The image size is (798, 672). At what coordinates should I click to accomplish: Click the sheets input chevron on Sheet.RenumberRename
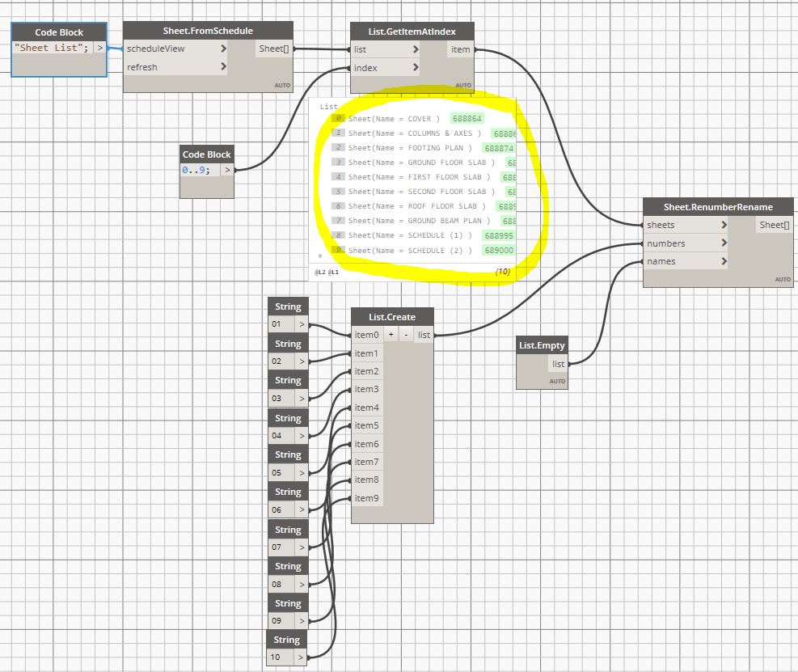tap(724, 225)
